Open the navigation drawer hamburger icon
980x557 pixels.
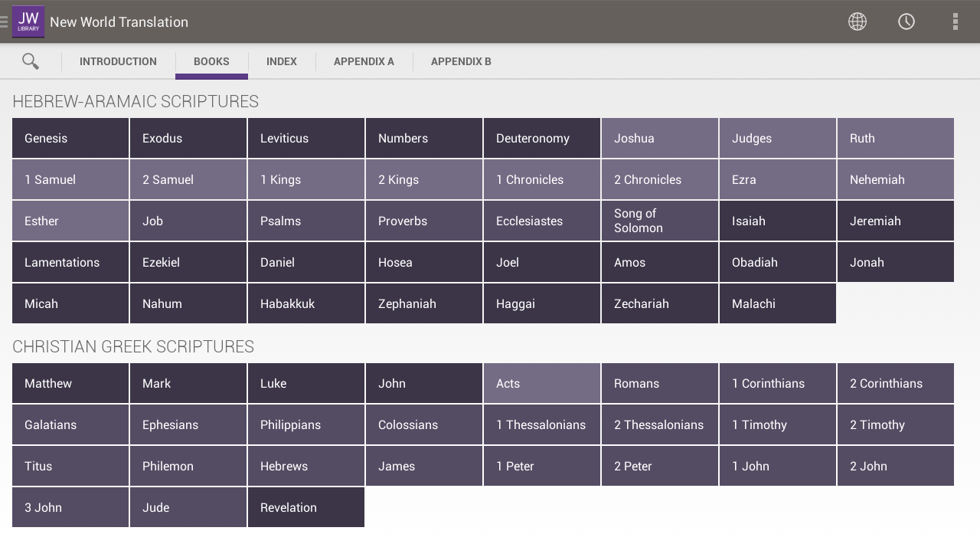(5, 22)
